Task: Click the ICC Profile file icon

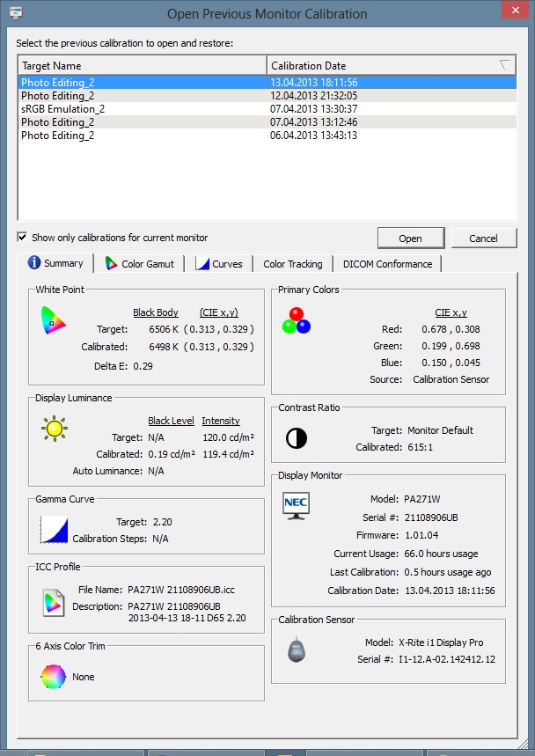Action: (54, 604)
